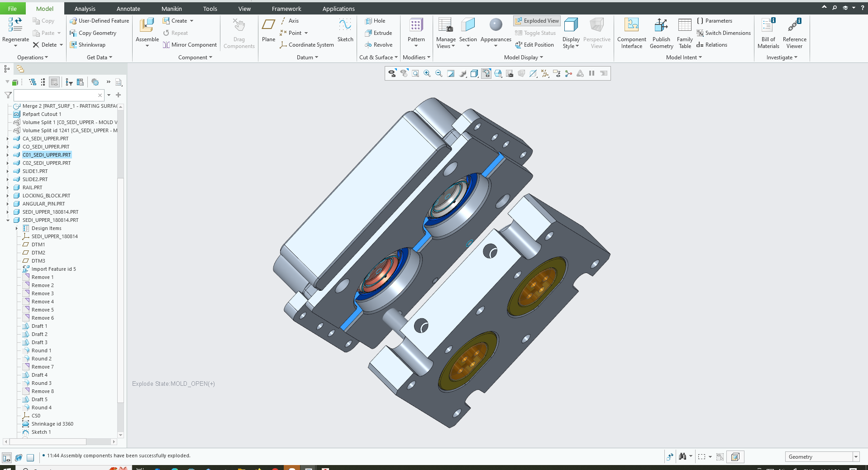Toggle the model tree columns display
Screen dimensions: 868x470
[54, 82]
